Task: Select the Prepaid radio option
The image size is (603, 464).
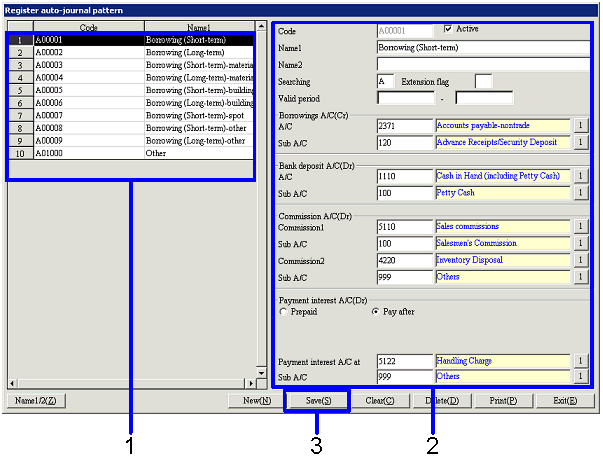Action: pyautogui.click(x=283, y=312)
